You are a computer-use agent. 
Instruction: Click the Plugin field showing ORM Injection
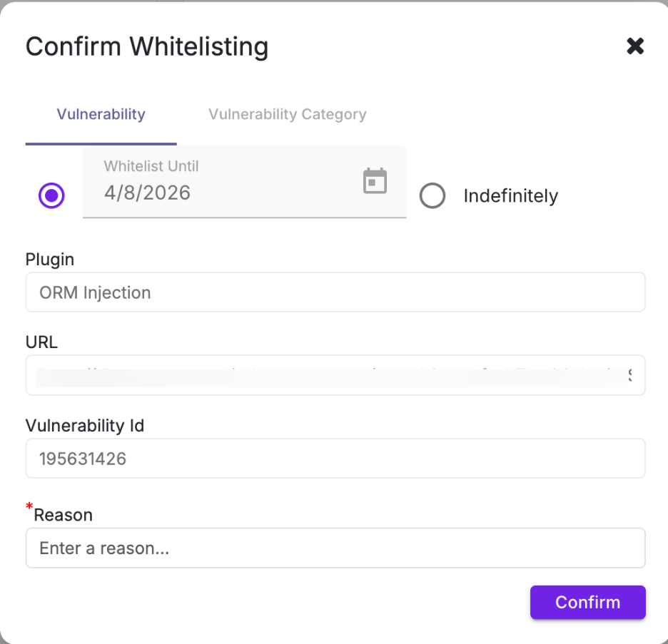coord(335,292)
